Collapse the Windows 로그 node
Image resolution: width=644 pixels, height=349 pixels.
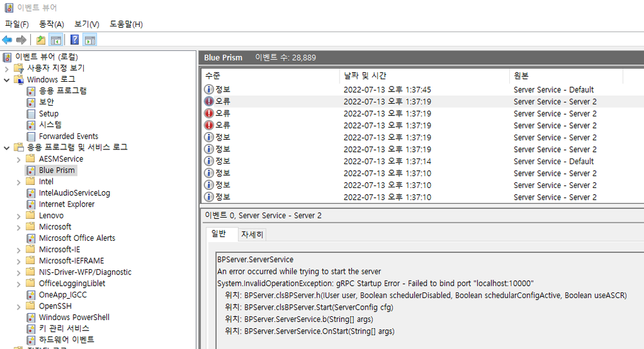click(x=6, y=80)
